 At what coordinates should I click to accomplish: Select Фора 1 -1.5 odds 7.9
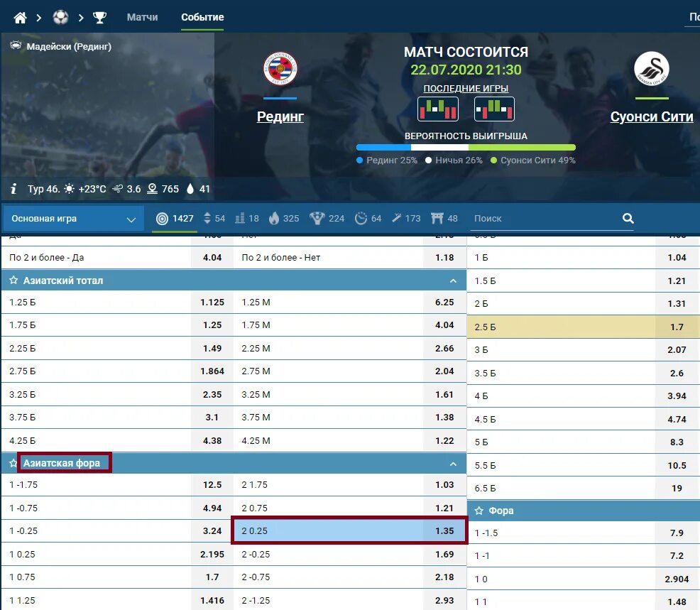tap(583, 533)
